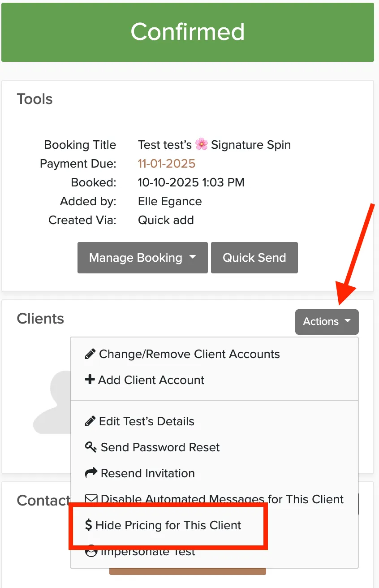The height and width of the screenshot is (588, 379).
Task: Click the Quick Send button
Action: pos(254,258)
